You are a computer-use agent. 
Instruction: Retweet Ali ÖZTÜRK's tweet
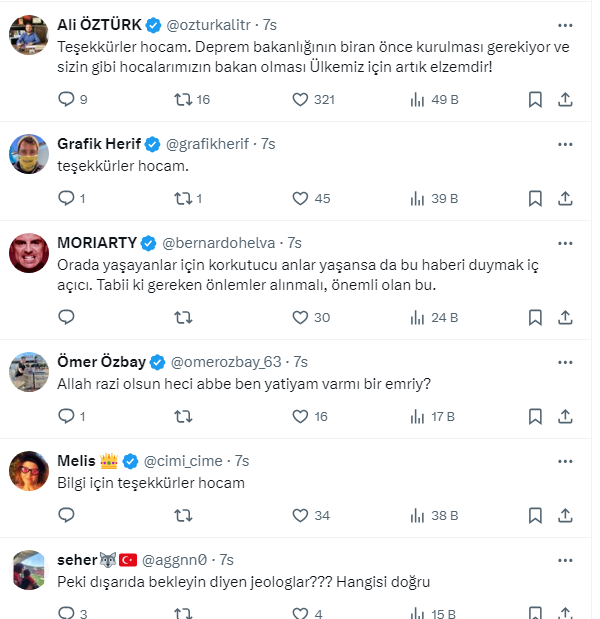[x=183, y=99]
